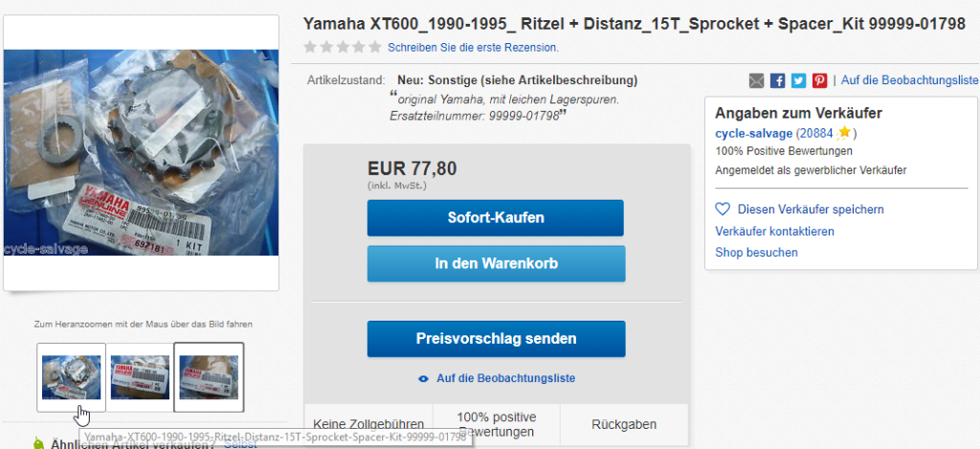Open Schreiben Sie die erste Rezension link
This screenshot has height=449, width=980.
(x=473, y=48)
